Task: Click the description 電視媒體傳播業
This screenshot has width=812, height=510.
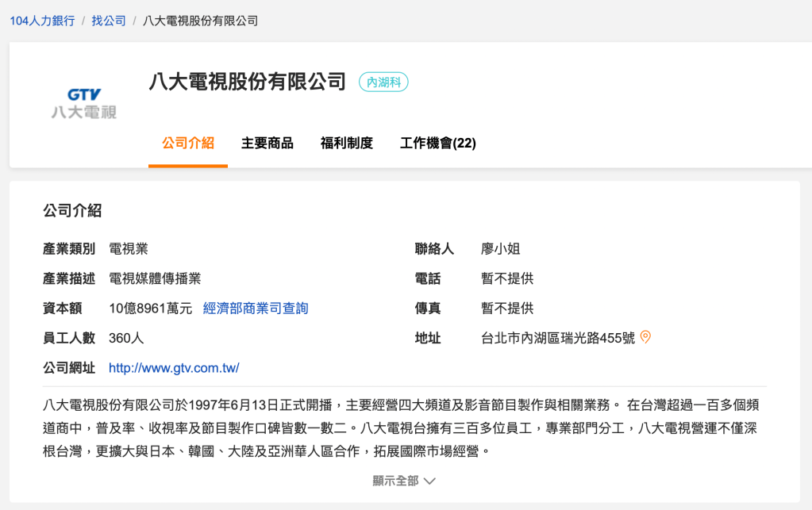Action: [x=155, y=278]
